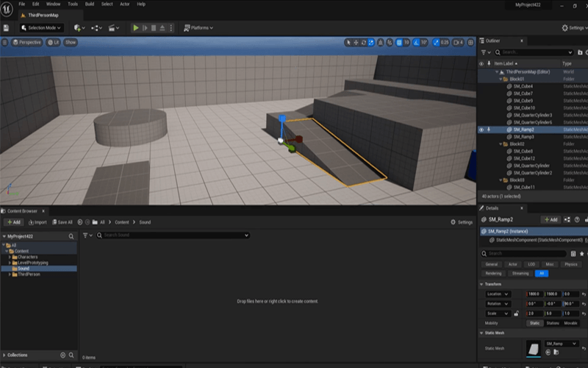Select the rotate tool in viewport
The image size is (588, 368).
point(363,43)
